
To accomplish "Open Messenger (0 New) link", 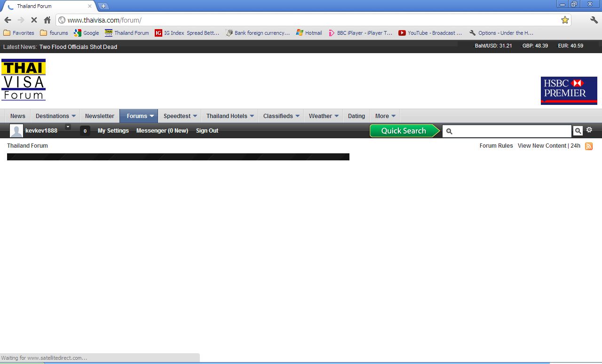I will click(x=162, y=131).
